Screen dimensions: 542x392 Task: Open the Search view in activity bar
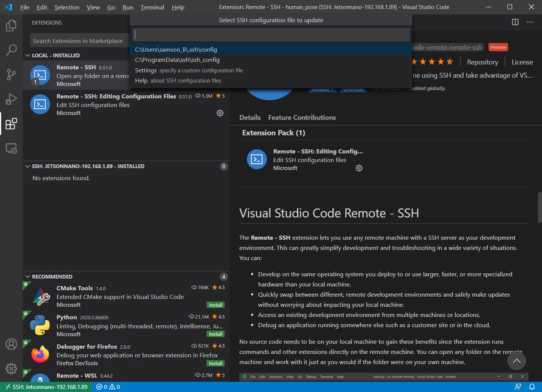point(11,50)
